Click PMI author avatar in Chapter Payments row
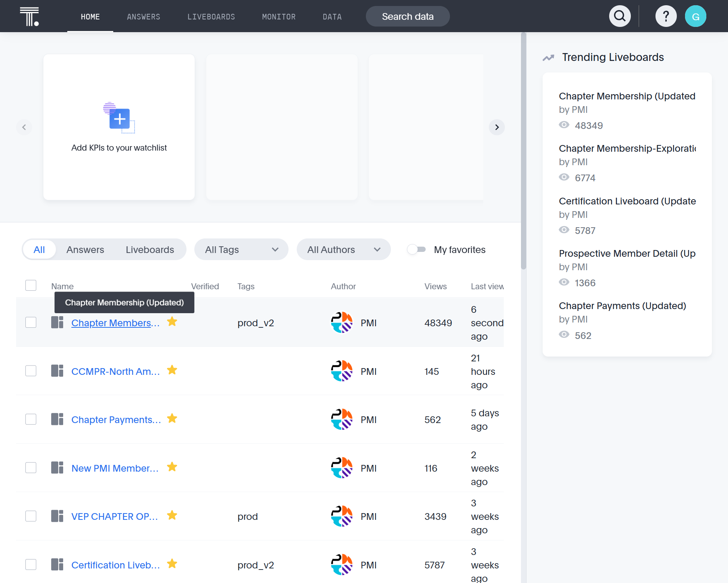The height and width of the screenshot is (583, 728). 342,419
